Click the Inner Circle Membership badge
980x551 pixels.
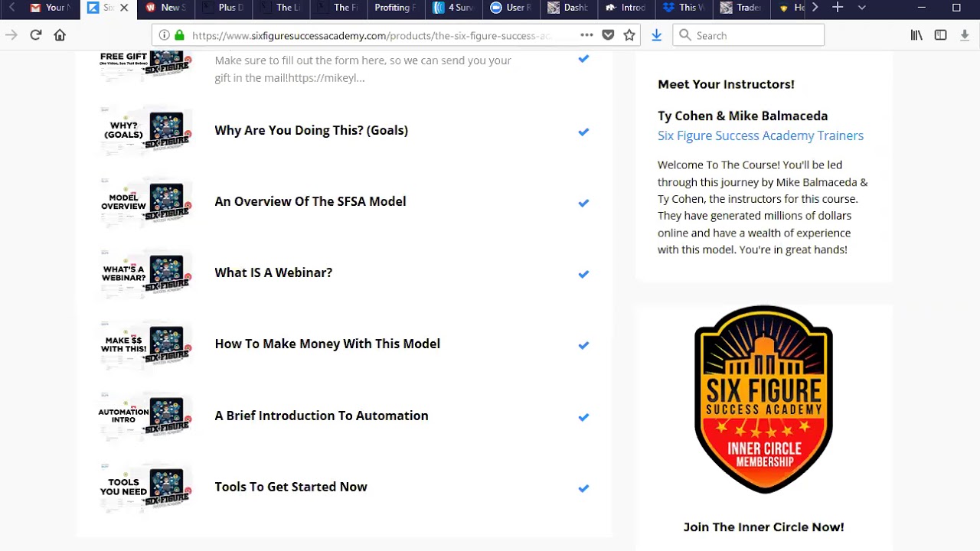click(763, 399)
